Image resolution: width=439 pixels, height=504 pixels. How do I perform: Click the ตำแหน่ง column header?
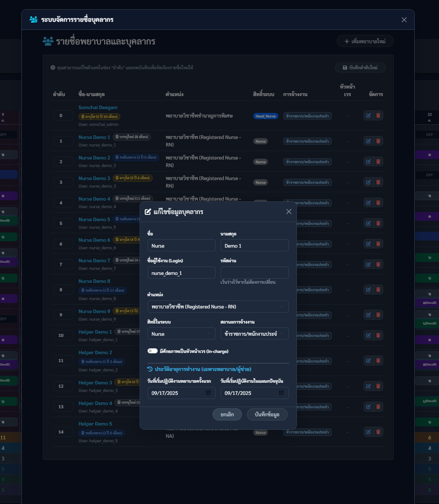pos(174,94)
